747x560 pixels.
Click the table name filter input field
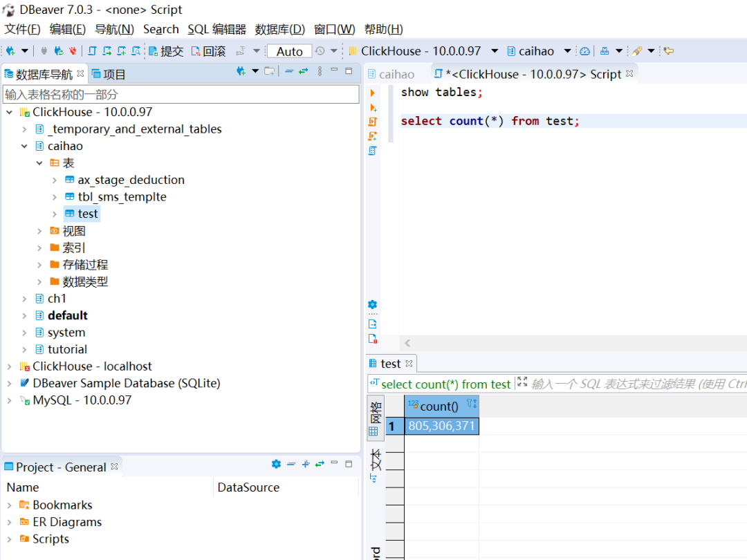181,94
